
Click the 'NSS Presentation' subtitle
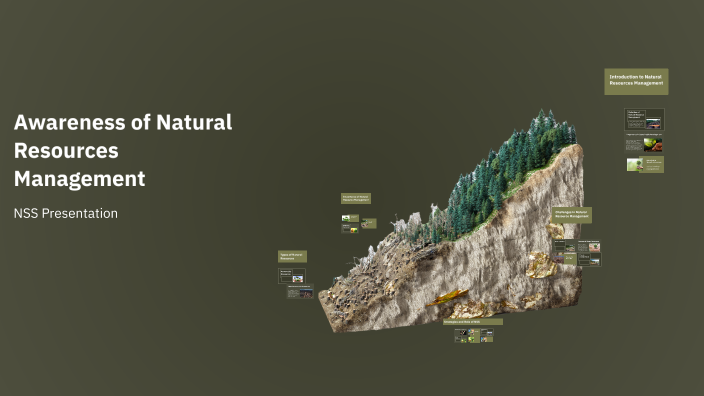pyautogui.click(x=66, y=213)
